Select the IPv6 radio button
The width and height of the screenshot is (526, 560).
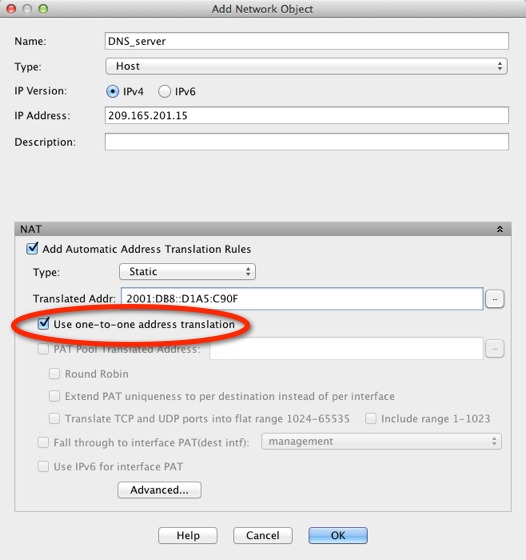(164, 91)
